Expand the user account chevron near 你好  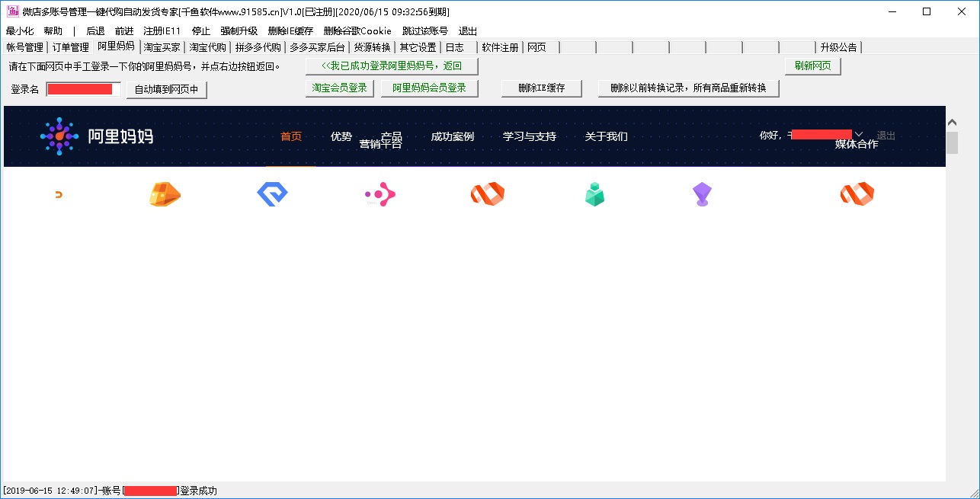(x=859, y=135)
